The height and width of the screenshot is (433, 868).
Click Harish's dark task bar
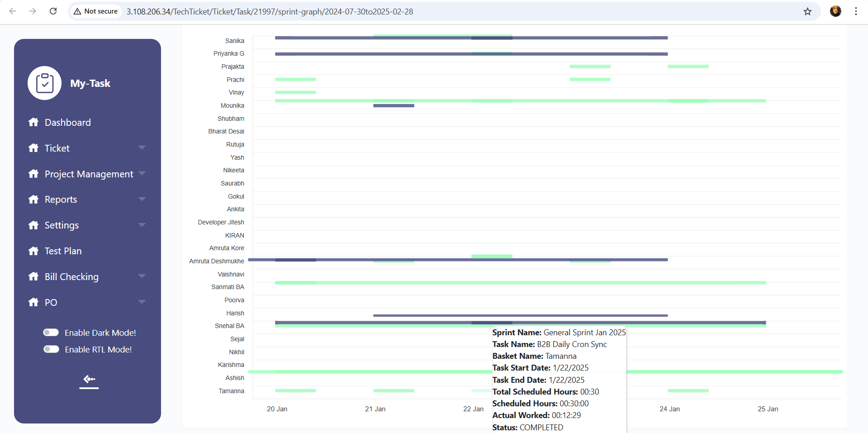[520, 315]
